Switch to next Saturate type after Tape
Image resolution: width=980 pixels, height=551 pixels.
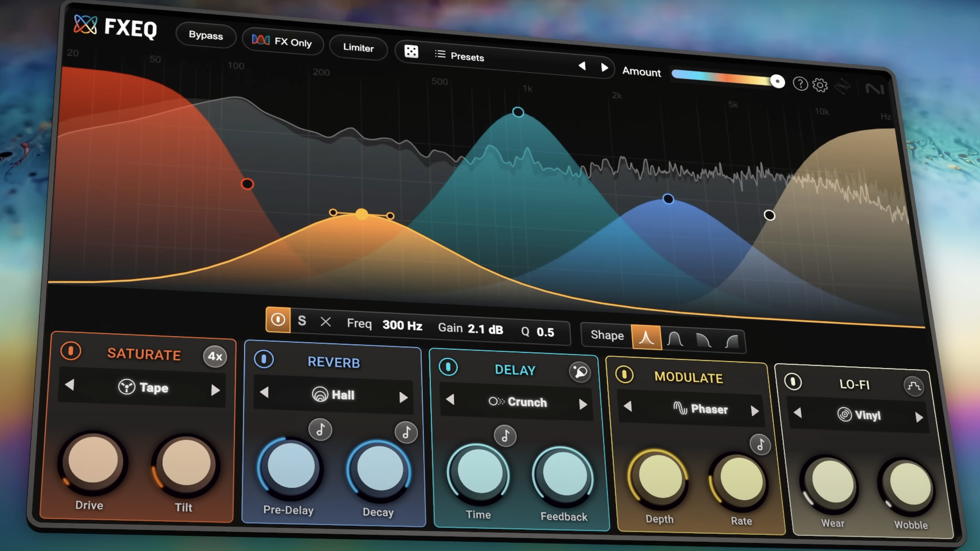(x=216, y=390)
